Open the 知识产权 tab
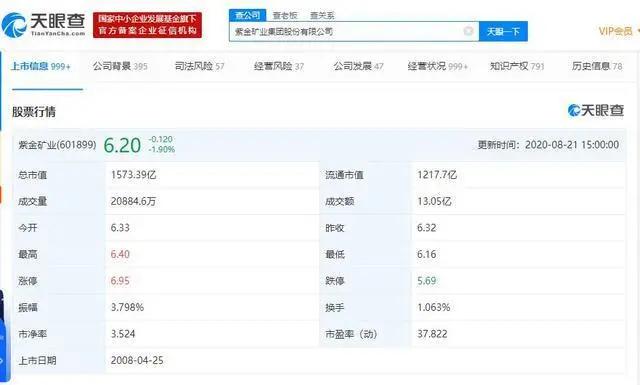The height and width of the screenshot is (385, 640). pyautogui.click(x=517, y=66)
